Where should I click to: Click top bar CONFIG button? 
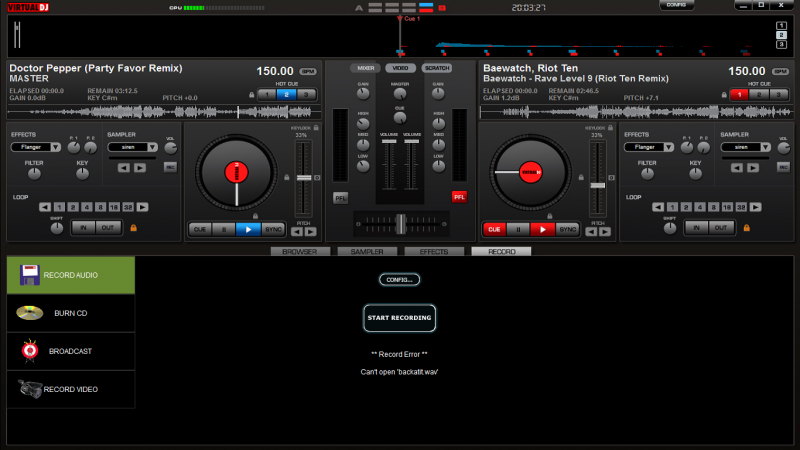(676, 5)
